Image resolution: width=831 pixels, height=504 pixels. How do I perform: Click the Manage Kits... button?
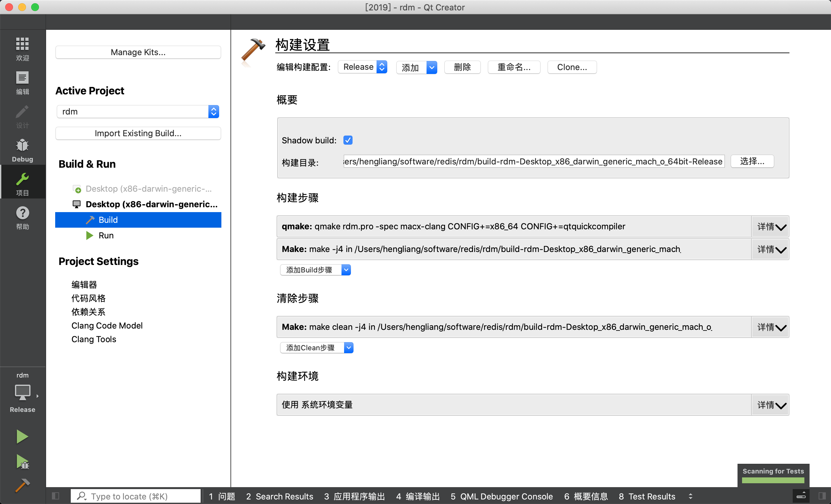[x=138, y=52]
